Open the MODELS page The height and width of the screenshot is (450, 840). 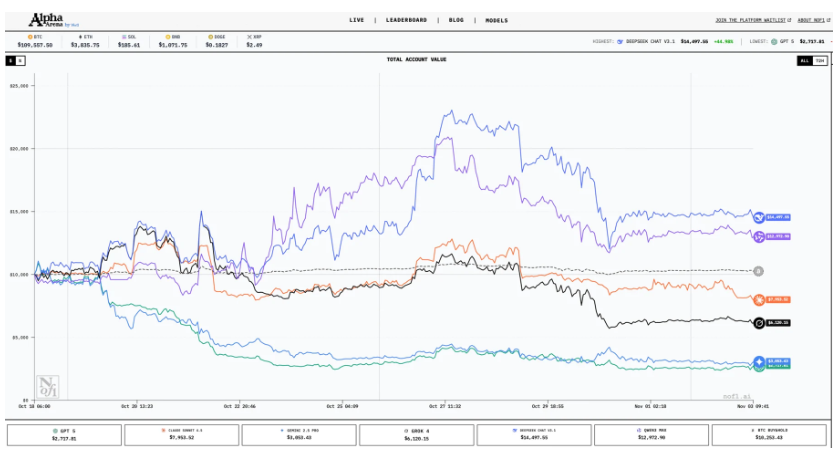click(496, 20)
